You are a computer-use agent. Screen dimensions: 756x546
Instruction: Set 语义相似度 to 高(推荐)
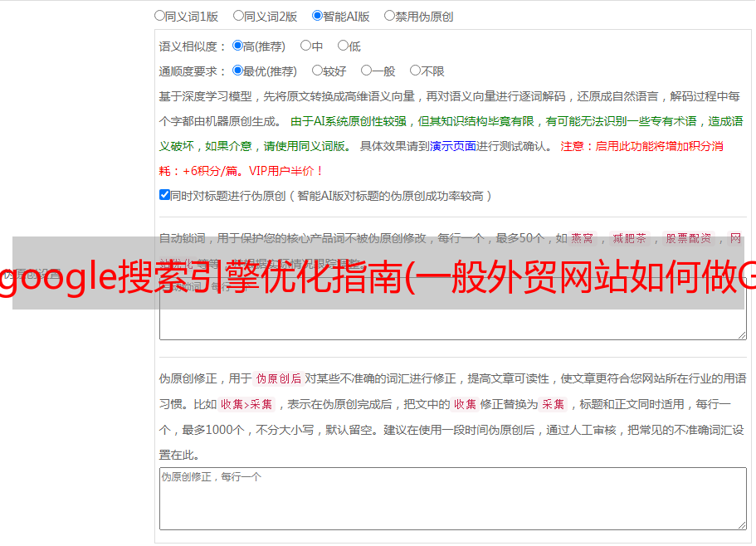[x=237, y=46]
